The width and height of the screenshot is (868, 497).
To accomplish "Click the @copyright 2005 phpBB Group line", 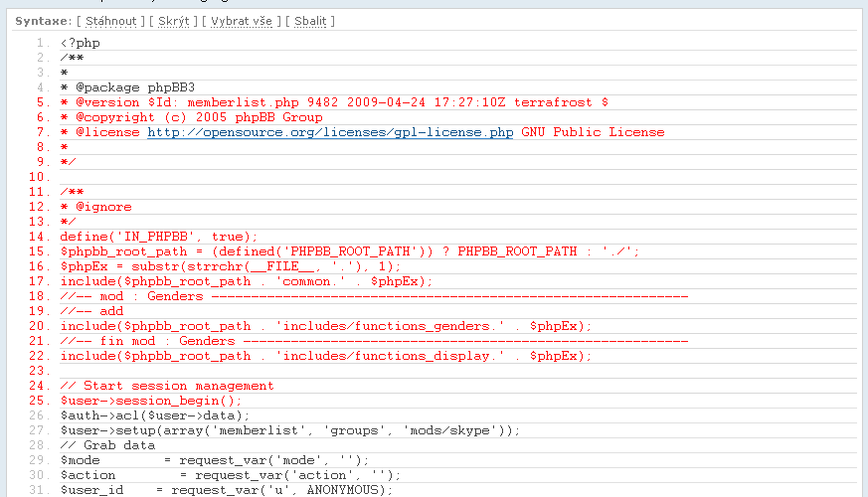I will (191, 117).
